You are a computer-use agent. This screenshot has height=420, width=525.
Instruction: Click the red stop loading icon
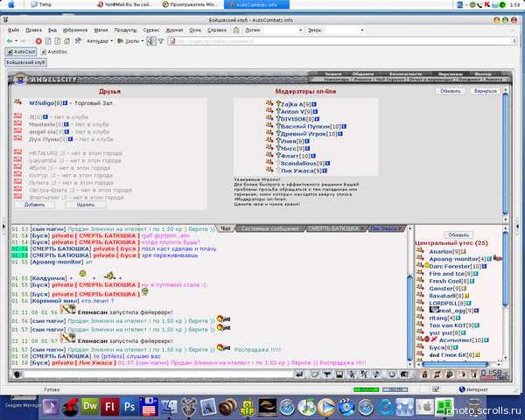[38, 41]
